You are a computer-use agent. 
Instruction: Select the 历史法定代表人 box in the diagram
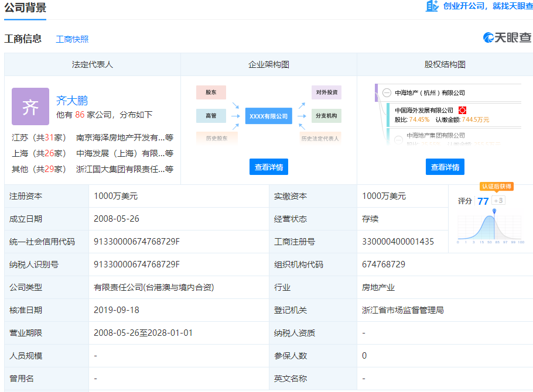click(320, 138)
